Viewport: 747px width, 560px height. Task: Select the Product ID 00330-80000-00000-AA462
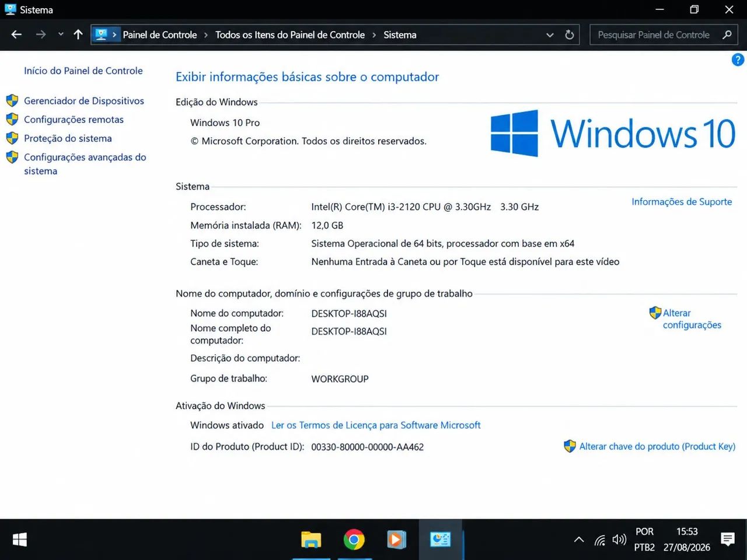pos(368,447)
